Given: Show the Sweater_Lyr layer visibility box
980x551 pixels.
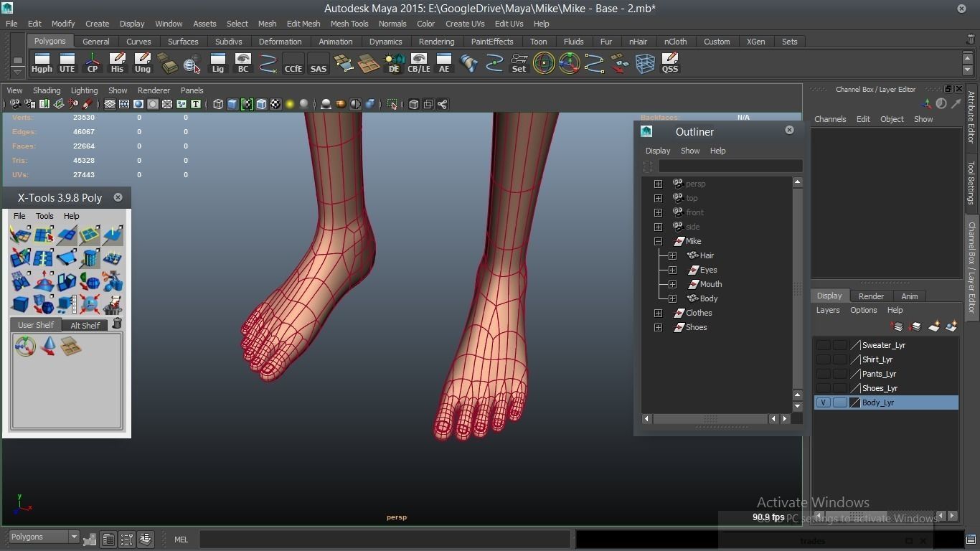Looking at the screenshot, I should (x=824, y=345).
